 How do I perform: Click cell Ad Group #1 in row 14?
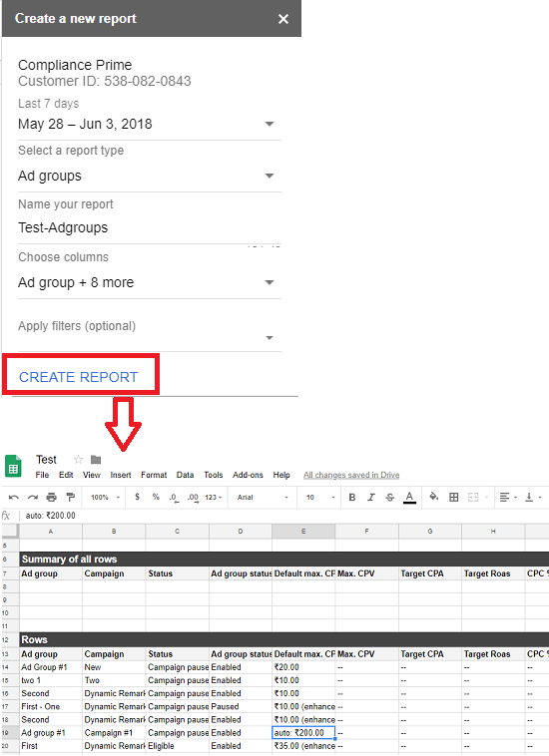[51, 667]
